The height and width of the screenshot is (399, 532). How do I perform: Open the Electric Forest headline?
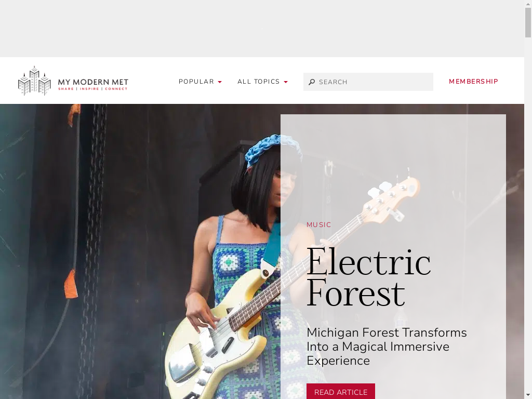[x=368, y=276]
